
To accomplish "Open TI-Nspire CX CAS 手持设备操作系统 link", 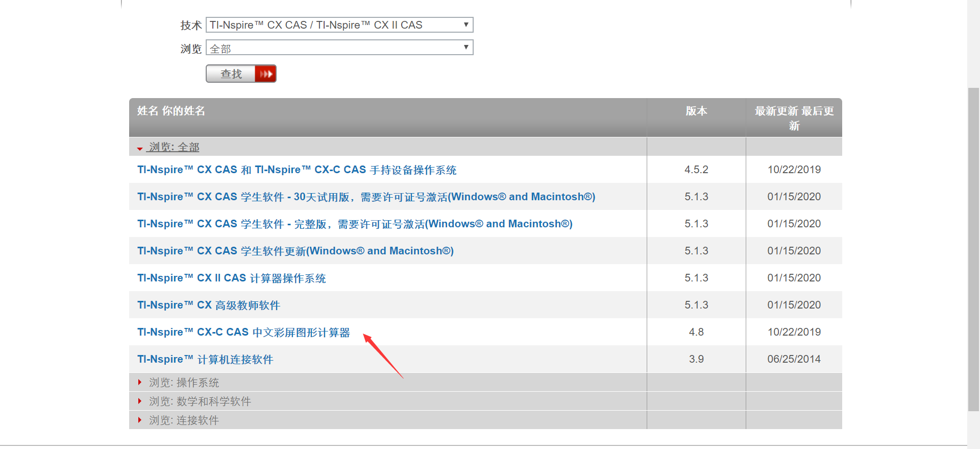I will [297, 170].
